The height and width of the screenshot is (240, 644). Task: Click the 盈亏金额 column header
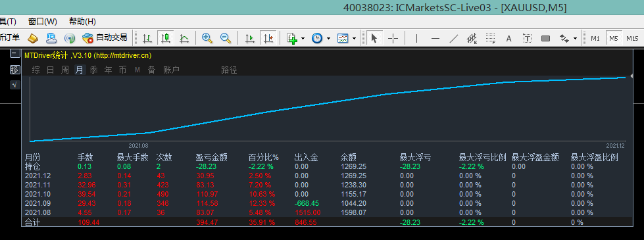coord(212,157)
